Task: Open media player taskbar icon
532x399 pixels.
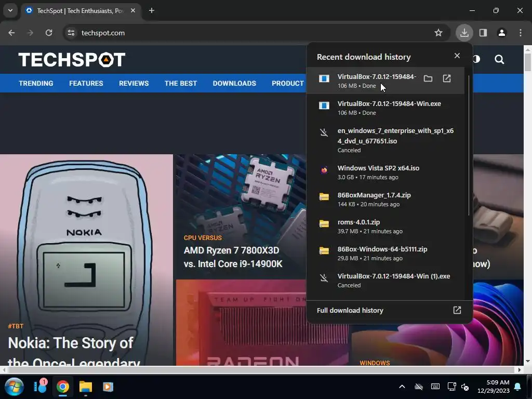Action: tap(108, 387)
